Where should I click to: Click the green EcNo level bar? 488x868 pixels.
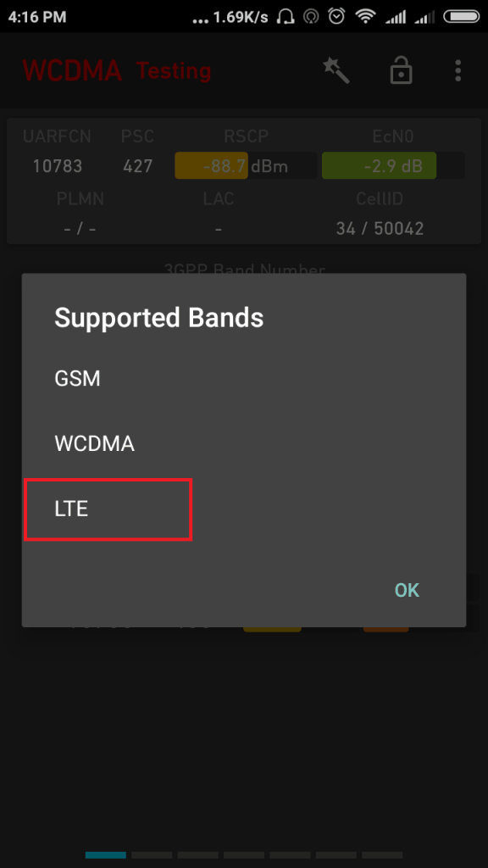tap(379, 165)
